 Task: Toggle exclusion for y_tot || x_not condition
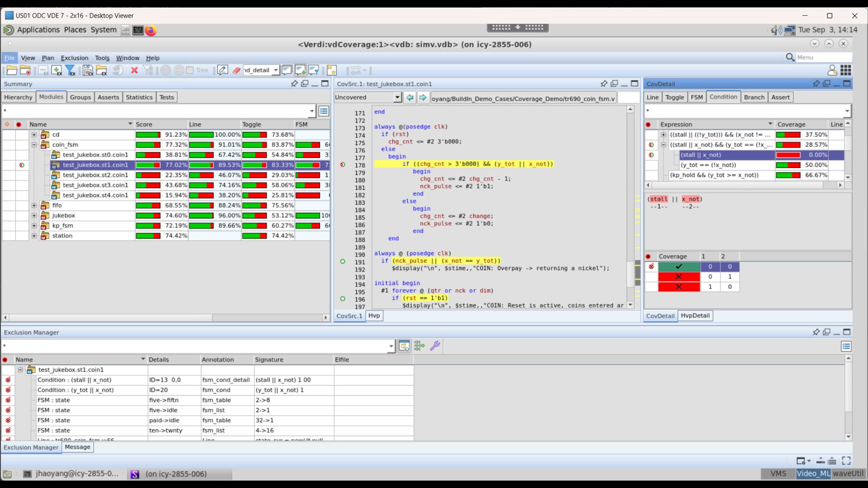click(x=7, y=389)
